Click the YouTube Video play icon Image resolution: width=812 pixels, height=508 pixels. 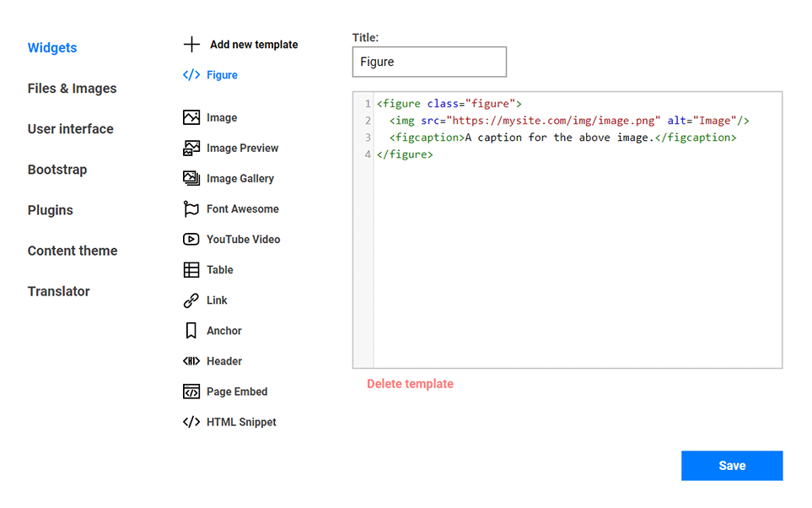pyautogui.click(x=191, y=240)
